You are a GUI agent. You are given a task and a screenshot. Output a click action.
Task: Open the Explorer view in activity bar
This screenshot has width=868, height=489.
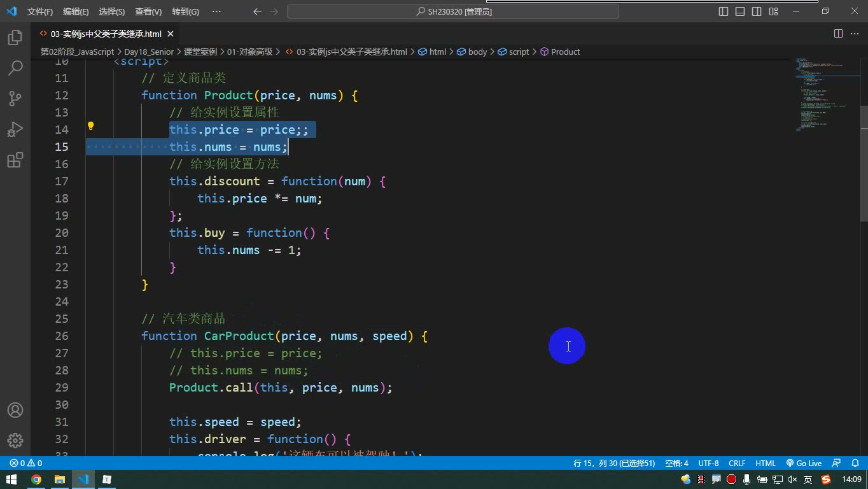pyautogui.click(x=15, y=38)
